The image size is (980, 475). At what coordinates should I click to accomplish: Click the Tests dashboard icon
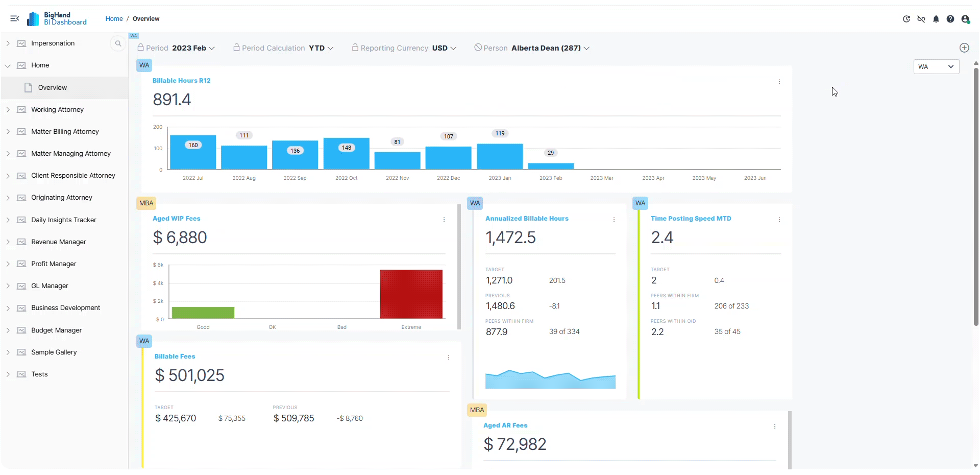(x=21, y=374)
